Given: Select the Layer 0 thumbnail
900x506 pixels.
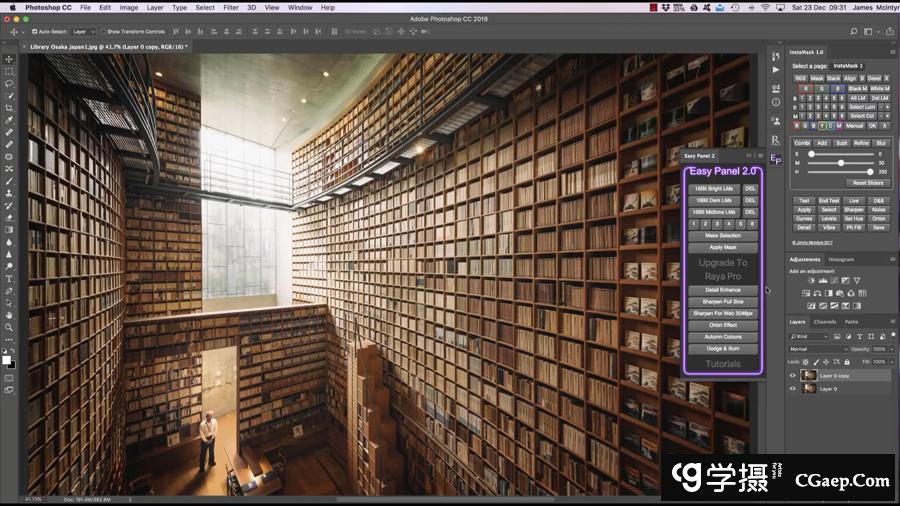Looking at the screenshot, I should [x=808, y=388].
